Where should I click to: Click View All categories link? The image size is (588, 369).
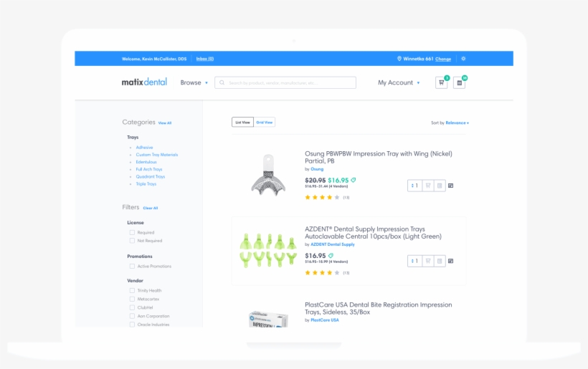click(165, 123)
